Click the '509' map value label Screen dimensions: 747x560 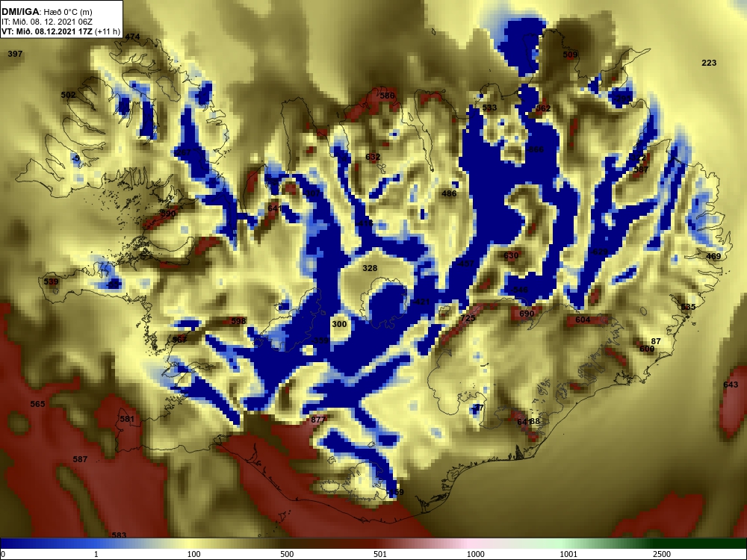pos(570,55)
